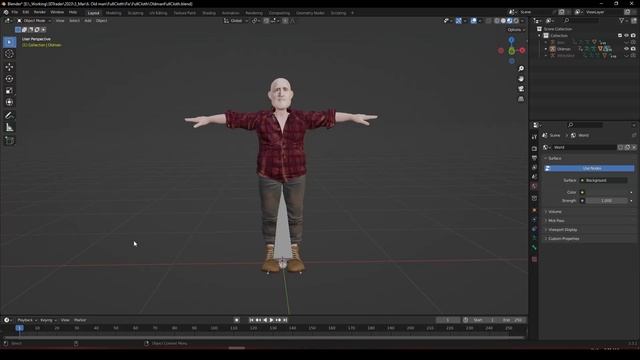Select the Annotate tool
Screen dimensions: 640x360
pyautogui.click(x=9, y=116)
